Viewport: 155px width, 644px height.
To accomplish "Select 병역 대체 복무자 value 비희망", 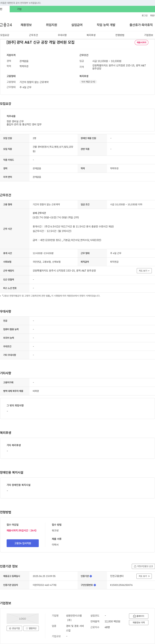I will coord(36,391).
